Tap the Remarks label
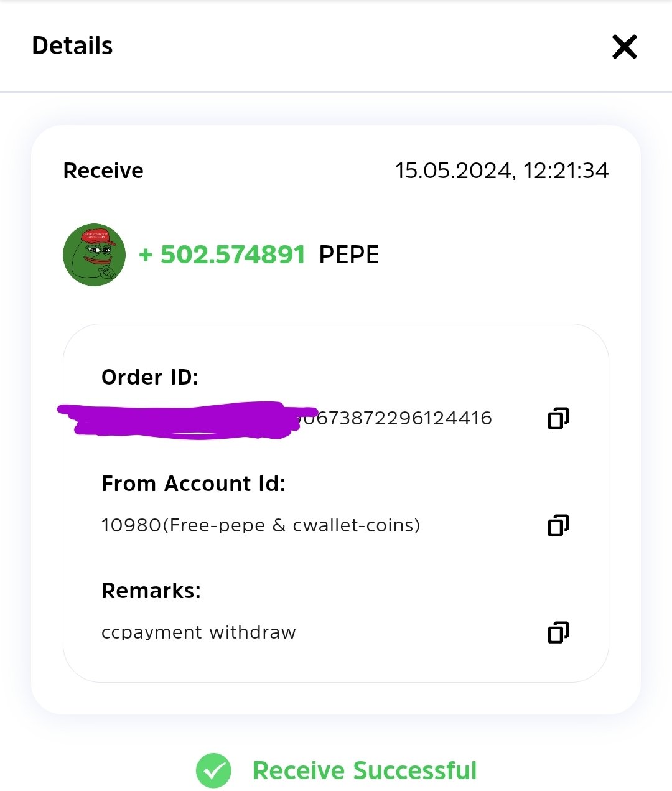Viewport: 672px width, 791px height. 151,591
